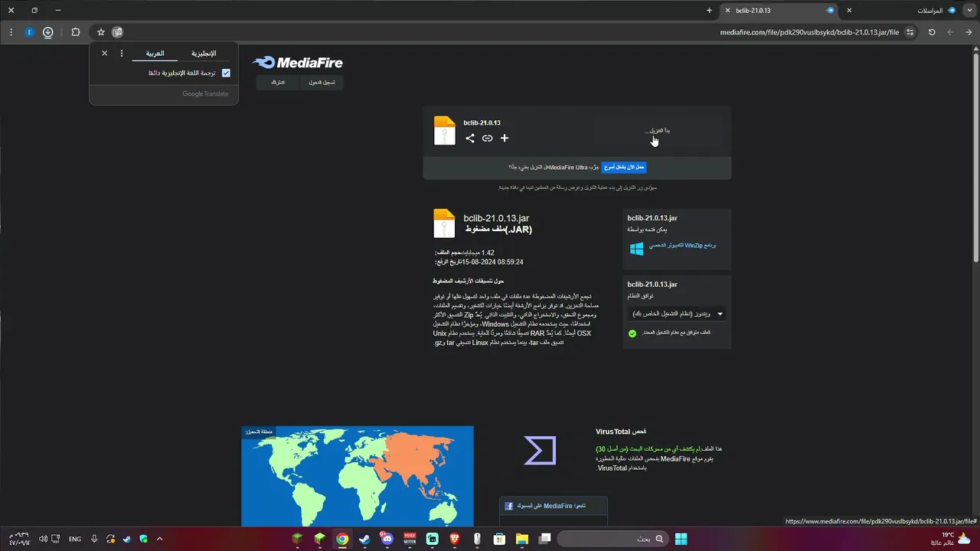
Task: Open the operating system dropdown (ويندوز)
Action: [677, 314]
